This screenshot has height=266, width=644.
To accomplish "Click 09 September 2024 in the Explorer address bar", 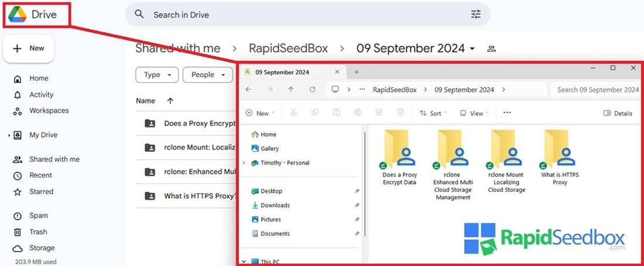I will click(x=464, y=89).
